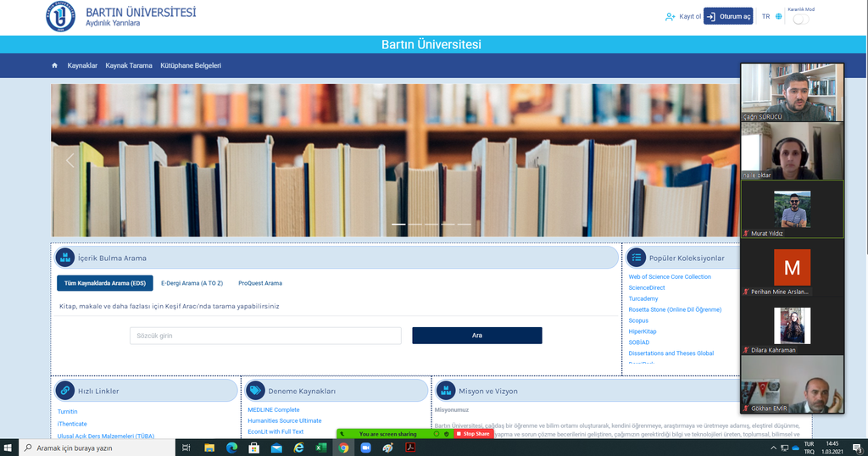The image size is (868, 456).
Task: Click the Sözcük girin search field
Action: click(x=265, y=336)
